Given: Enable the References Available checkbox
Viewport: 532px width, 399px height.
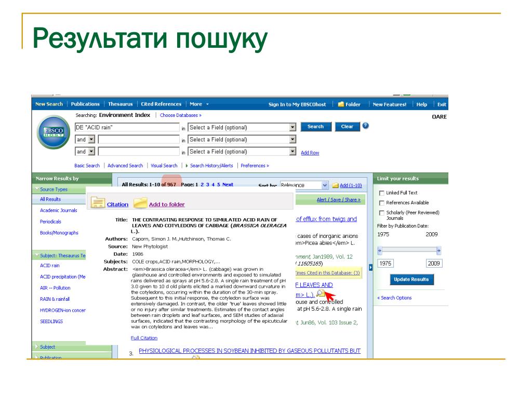Looking at the screenshot, I should [x=382, y=203].
